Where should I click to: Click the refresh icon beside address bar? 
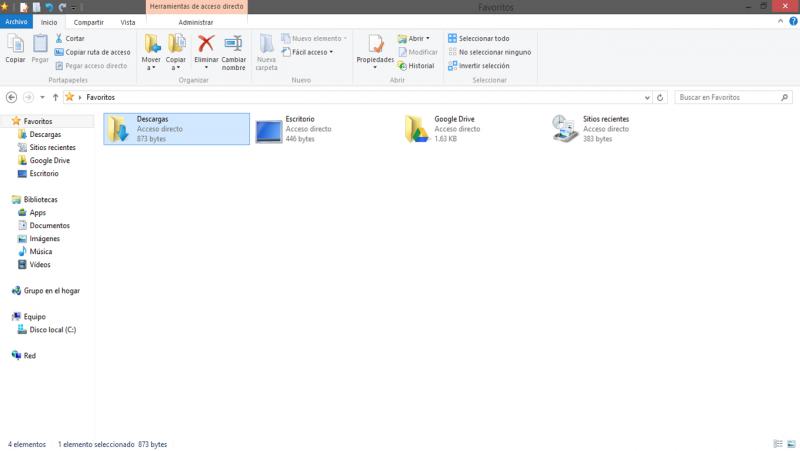[x=661, y=98]
